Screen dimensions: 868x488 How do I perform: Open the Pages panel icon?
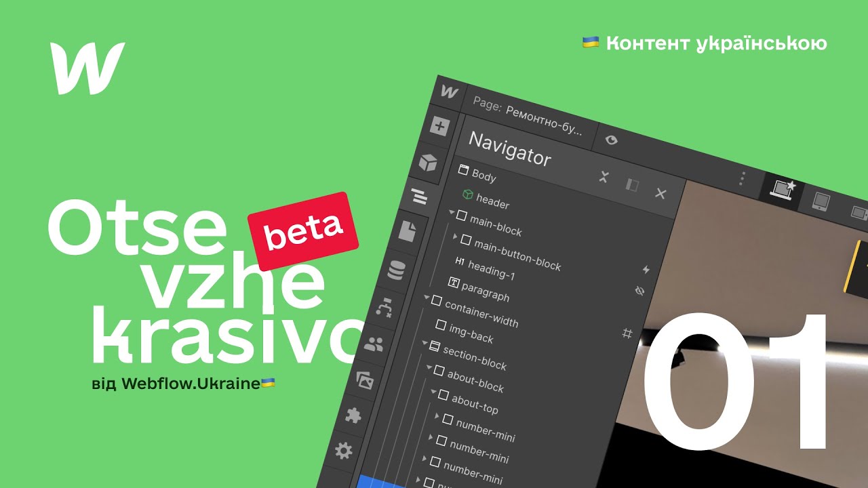click(x=407, y=232)
